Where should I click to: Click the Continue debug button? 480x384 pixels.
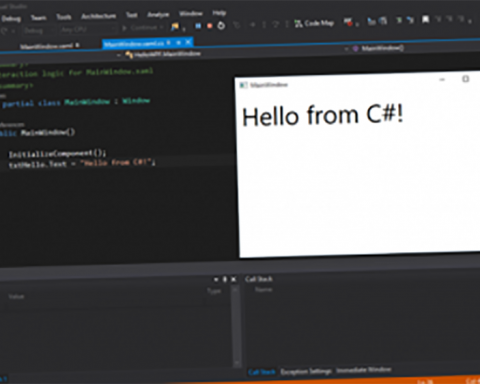[x=140, y=28]
